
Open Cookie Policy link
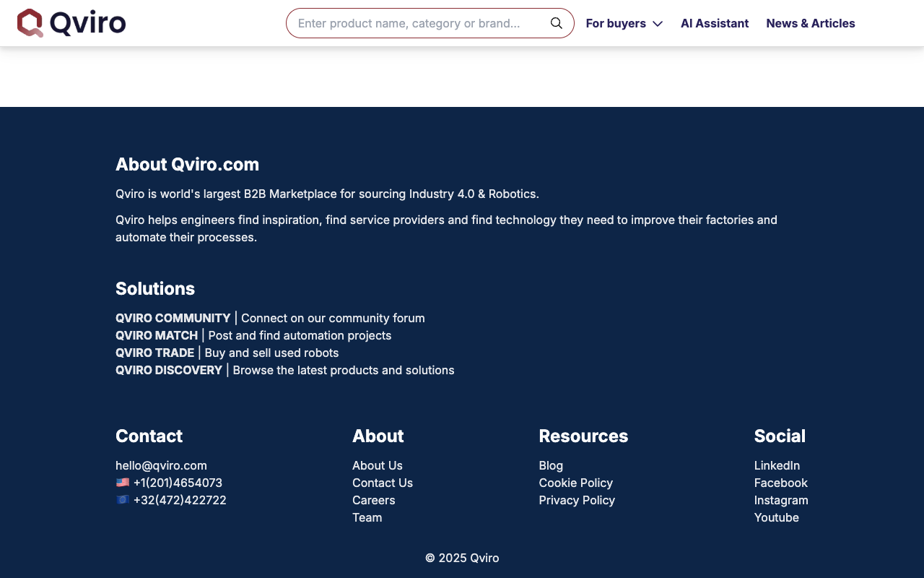(x=576, y=483)
